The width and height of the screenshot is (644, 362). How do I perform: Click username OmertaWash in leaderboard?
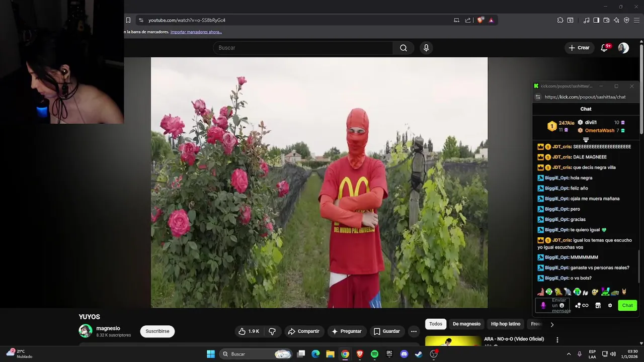coord(600,130)
